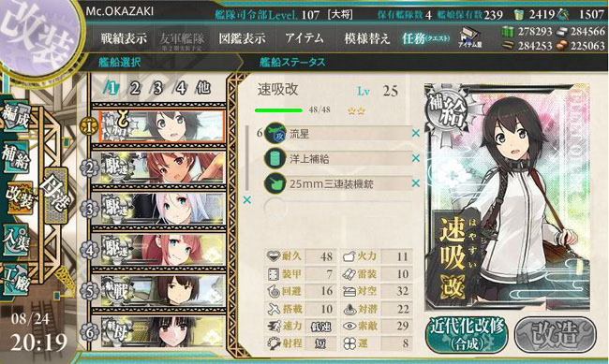Click the 流星 torpedo bomber equipment icon
The image size is (609, 364).
coord(275,134)
